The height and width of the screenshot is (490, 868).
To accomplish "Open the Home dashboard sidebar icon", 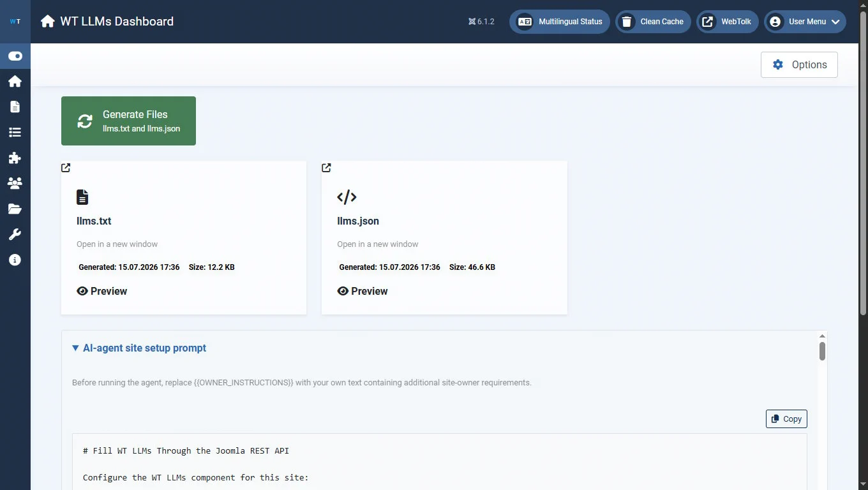I will (x=15, y=81).
